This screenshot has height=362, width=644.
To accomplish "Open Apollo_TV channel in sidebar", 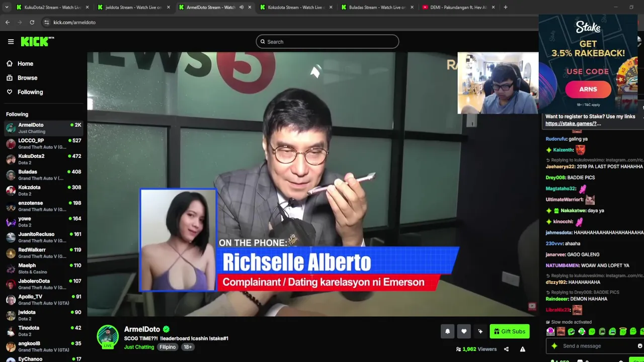I will tap(43, 299).
